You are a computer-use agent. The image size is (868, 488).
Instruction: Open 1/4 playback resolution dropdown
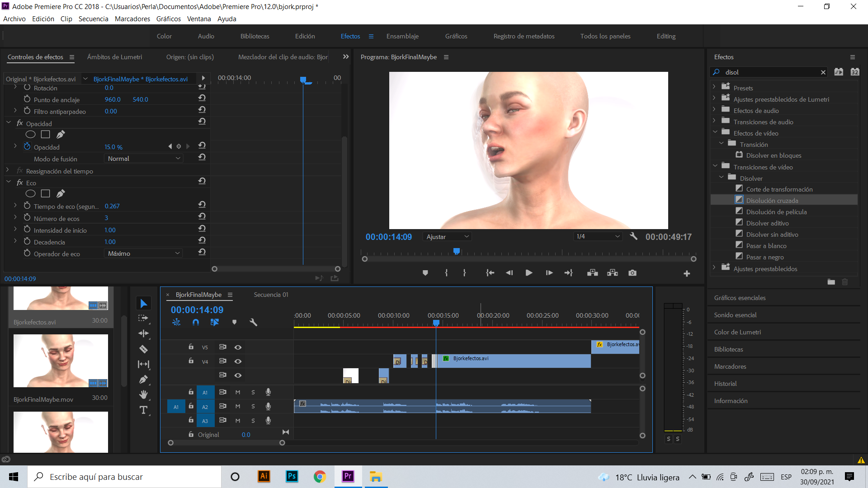tap(598, 236)
